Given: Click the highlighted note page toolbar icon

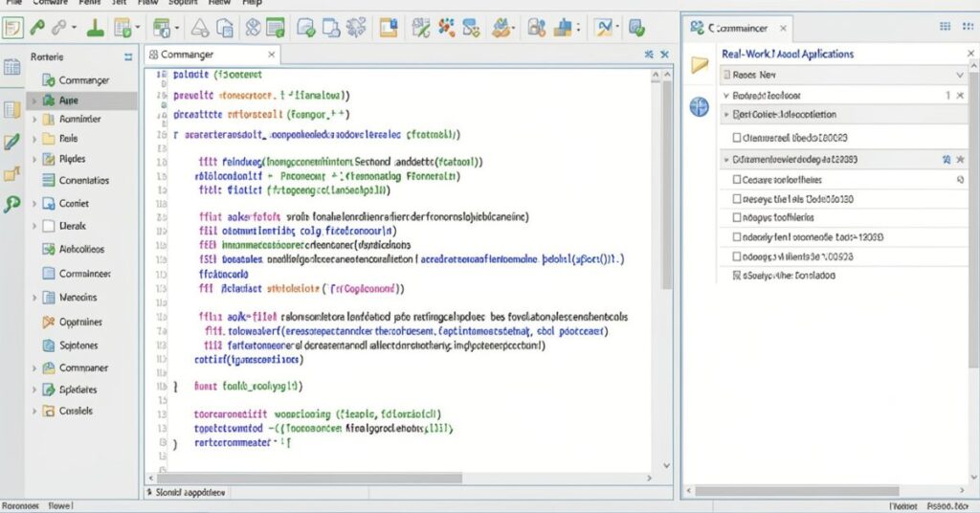Looking at the screenshot, I should coord(12,28).
